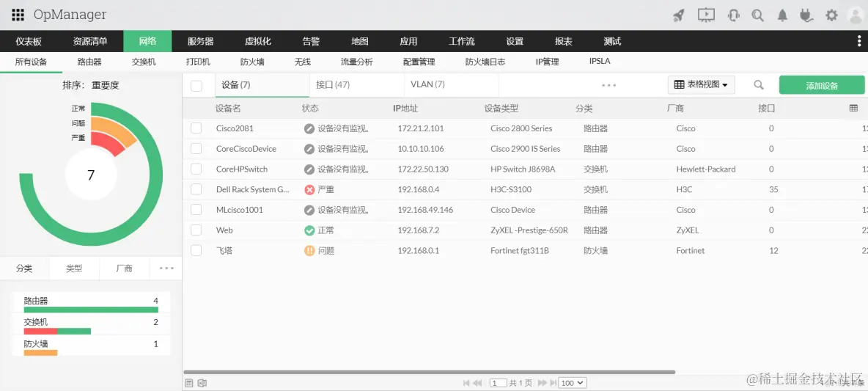This screenshot has width=868, height=391.
Task: Open global search magnifier in header
Action: pyautogui.click(x=757, y=15)
